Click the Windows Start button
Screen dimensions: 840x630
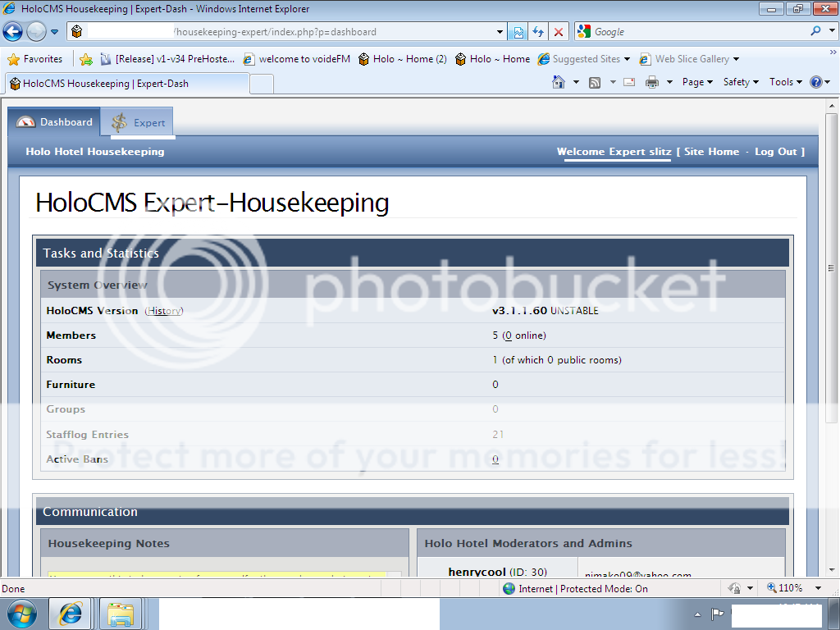tap(21, 614)
